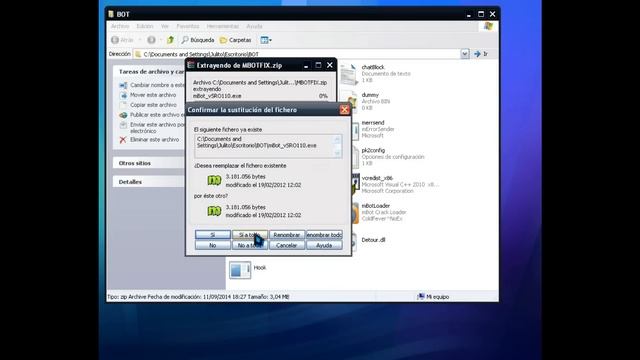The image size is (640, 360).
Task: Click the forward navigation arrow icon
Action: coord(151,40)
